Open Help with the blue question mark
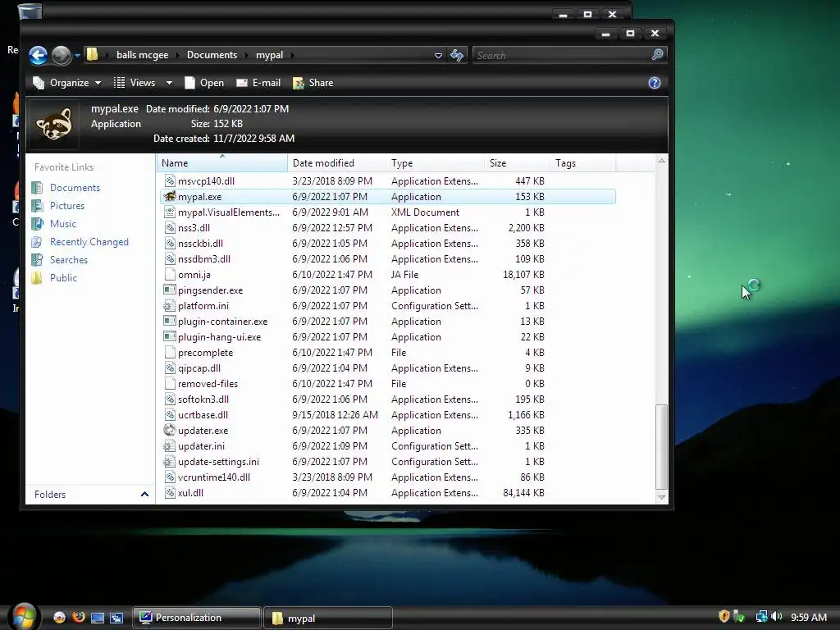The height and width of the screenshot is (630, 840). pyautogui.click(x=654, y=83)
